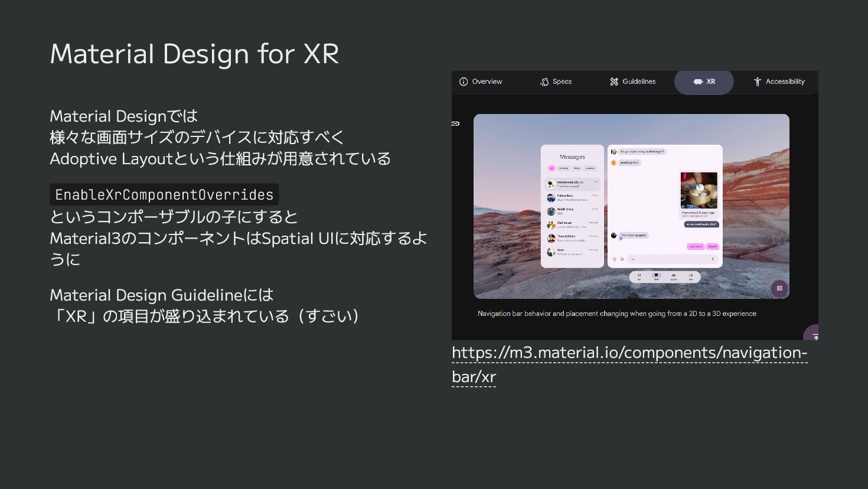
Task: Open the Mohammad, Lily conversation row
Action: click(x=572, y=184)
